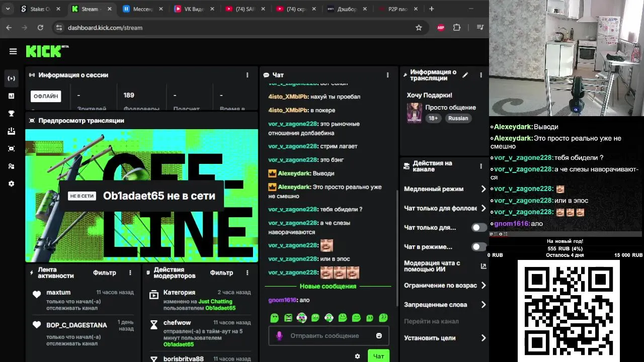Click the purple microphone icon in the message box
Viewport: 644px width, 362px height.
tap(279, 336)
